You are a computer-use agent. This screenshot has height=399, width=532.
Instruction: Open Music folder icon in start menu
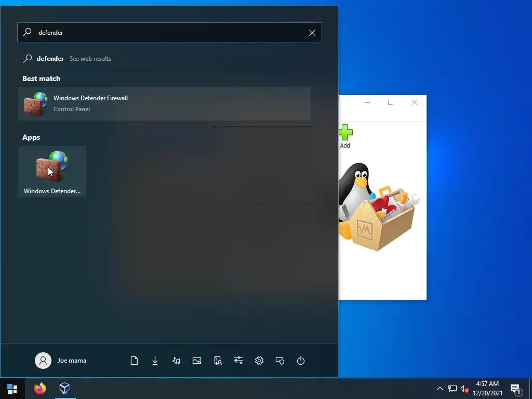click(x=176, y=361)
